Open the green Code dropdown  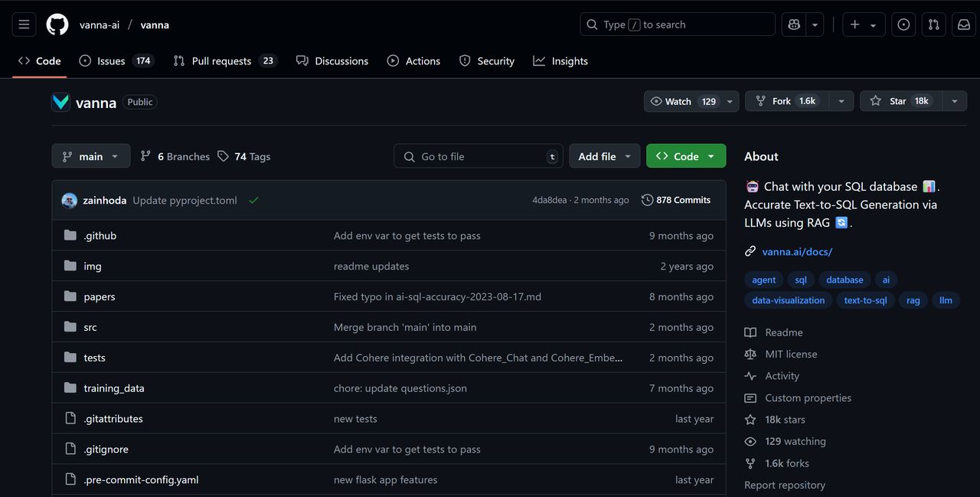point(685,156)
